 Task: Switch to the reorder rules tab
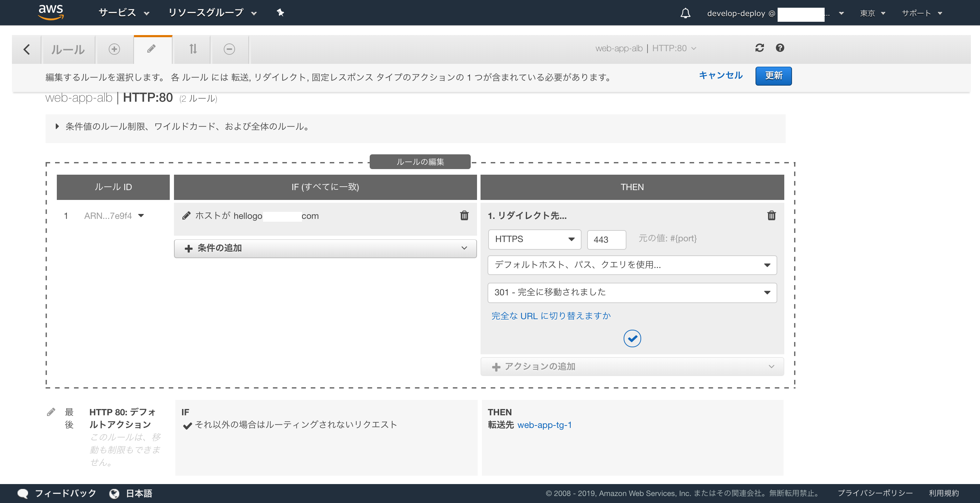[193, 49]
